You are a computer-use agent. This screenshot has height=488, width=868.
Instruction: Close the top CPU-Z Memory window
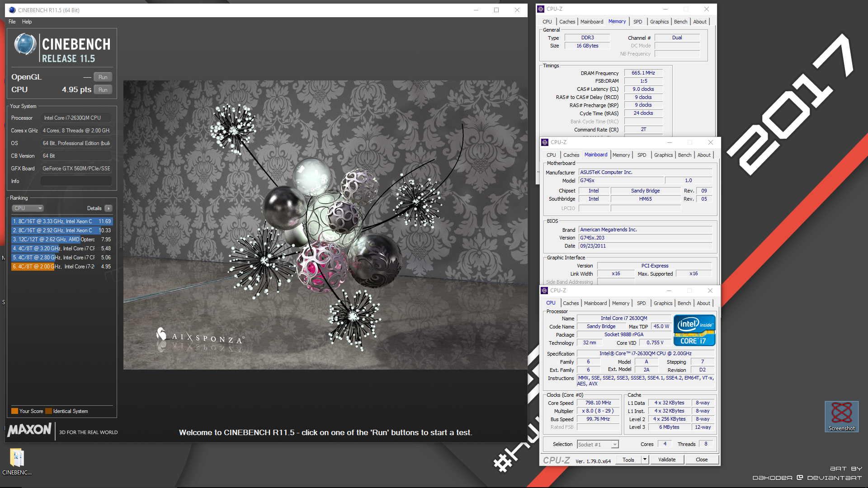(706, 9)
